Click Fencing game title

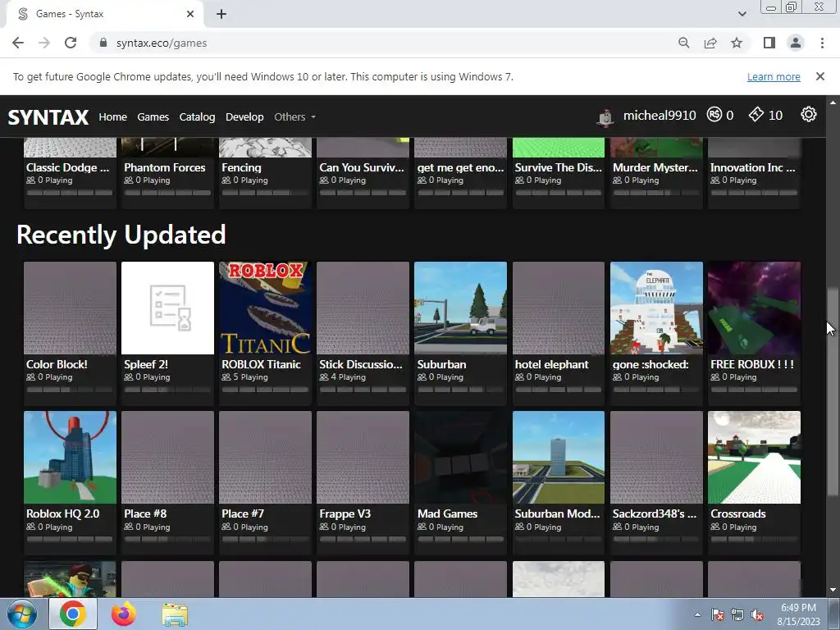pos(242,167)
